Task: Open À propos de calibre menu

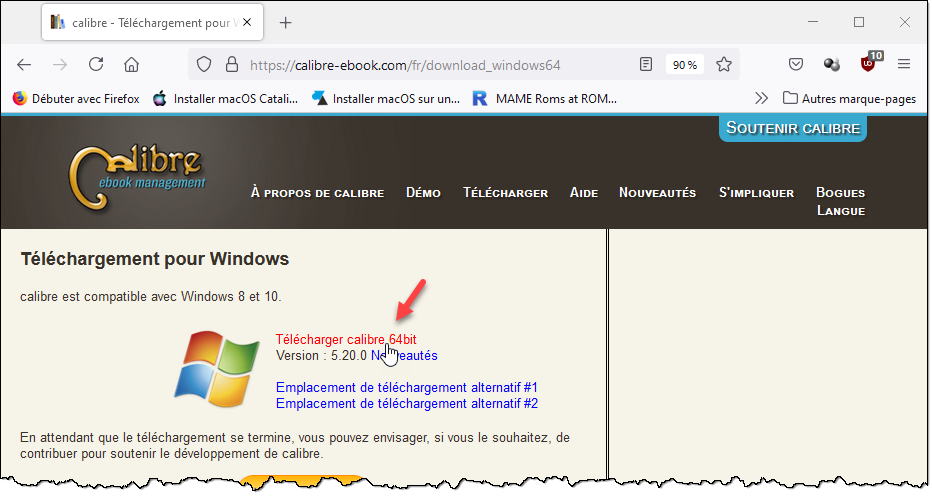Action: tap(317, 193)
